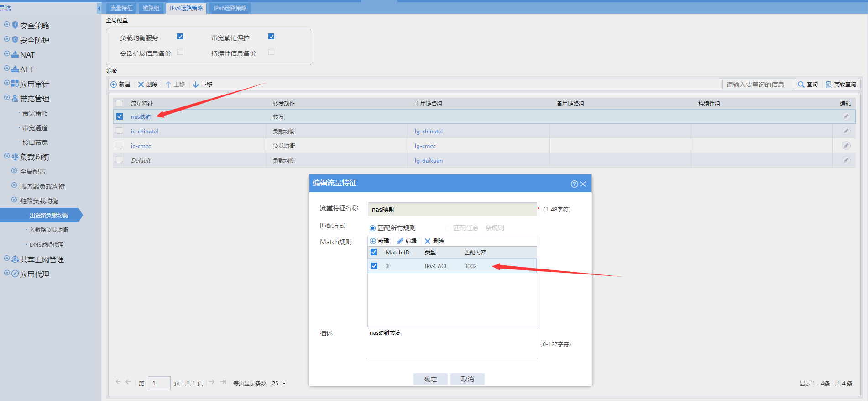868x401 pixels.
Task: Open the page size dropdown
Action: click(x=284, y=384)
